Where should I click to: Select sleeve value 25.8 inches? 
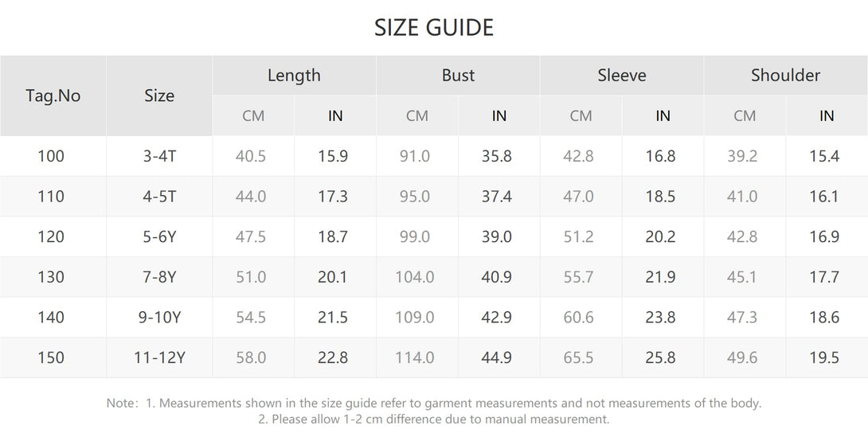click(660, 357)
